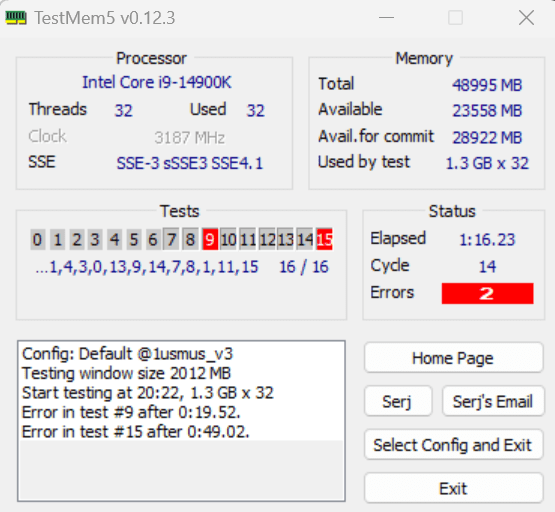555x512 pixels.
Task: Select test box 10
Action: pos(228,240)
